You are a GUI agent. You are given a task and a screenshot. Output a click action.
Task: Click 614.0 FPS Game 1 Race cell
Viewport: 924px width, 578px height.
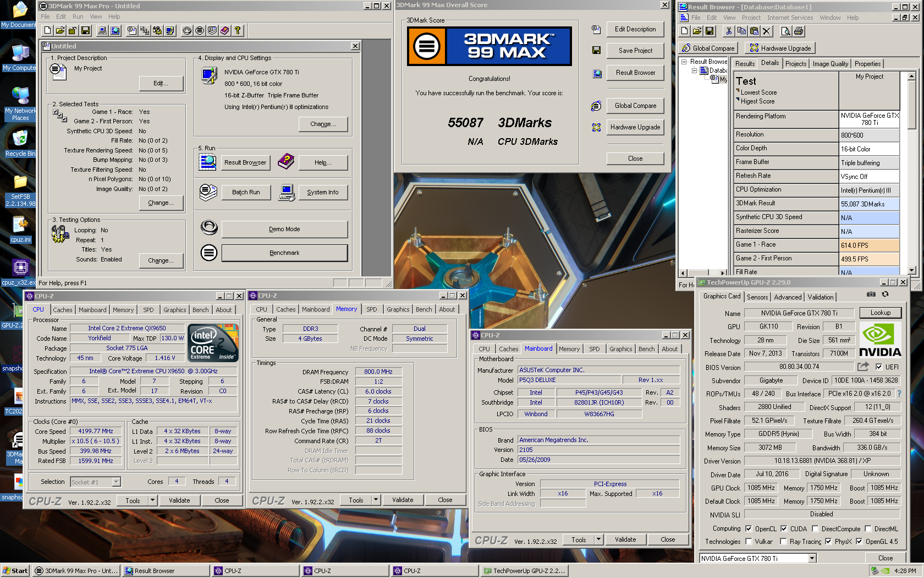[870, 246]
